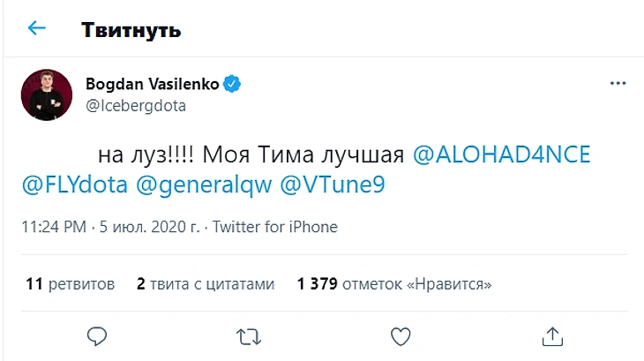Click the reply speech bubble icon

pyautogui.click(x=98, y=335)
